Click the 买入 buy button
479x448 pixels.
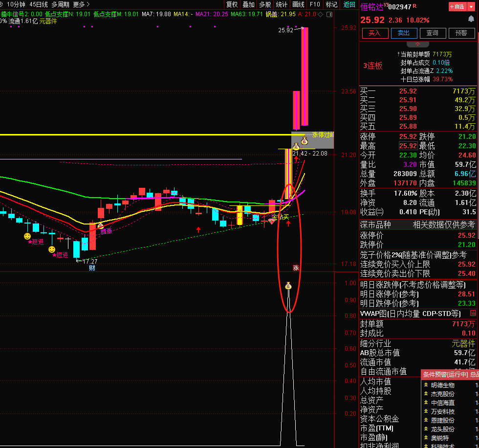[374, 33]
